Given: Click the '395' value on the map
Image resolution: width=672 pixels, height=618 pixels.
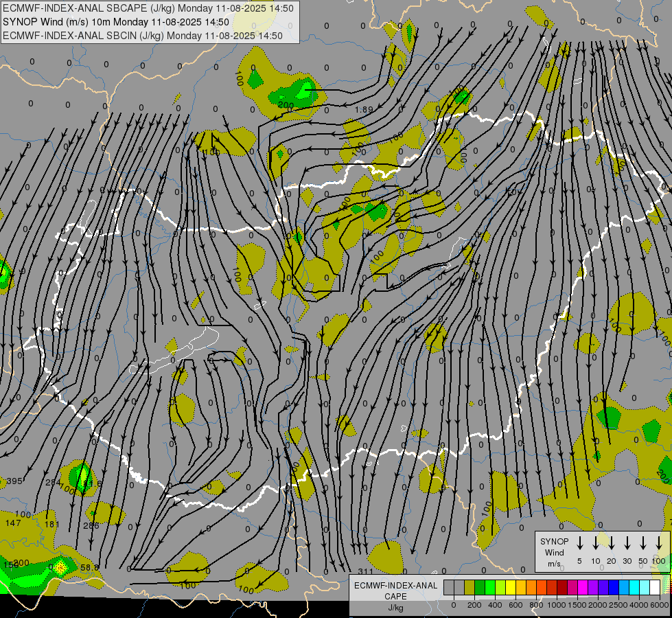Looking at the screenshot, I should pyautogui.click(x=14, y=481).
